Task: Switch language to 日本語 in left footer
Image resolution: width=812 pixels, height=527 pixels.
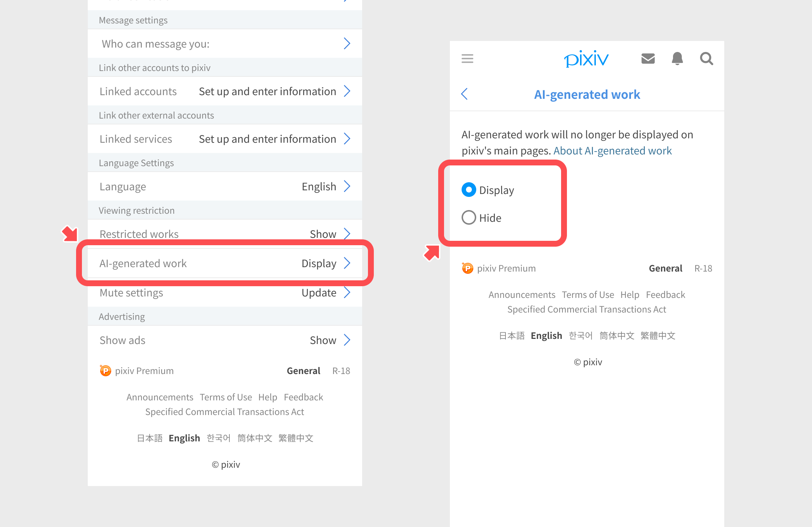Action: (x=150, y=438)
